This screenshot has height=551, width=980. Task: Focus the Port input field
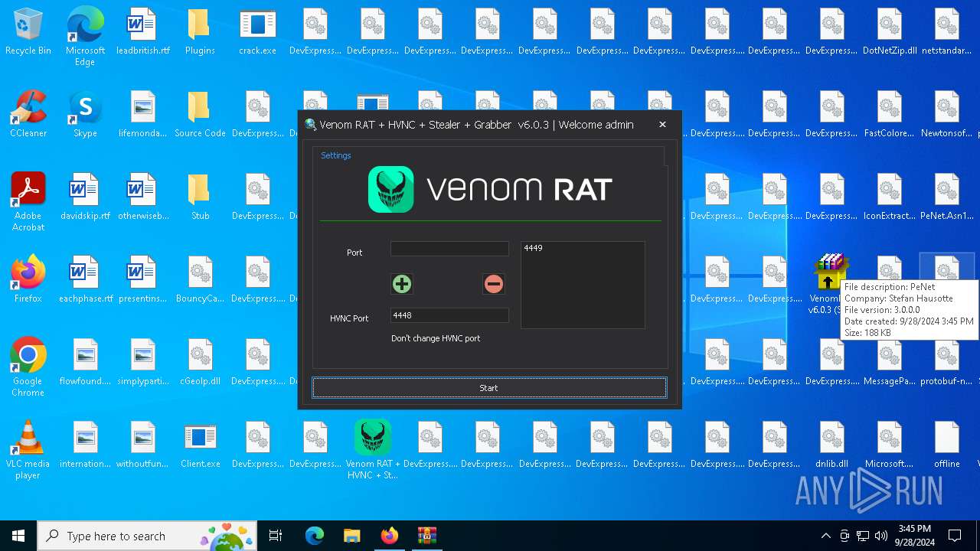click(x=449, y=249)
